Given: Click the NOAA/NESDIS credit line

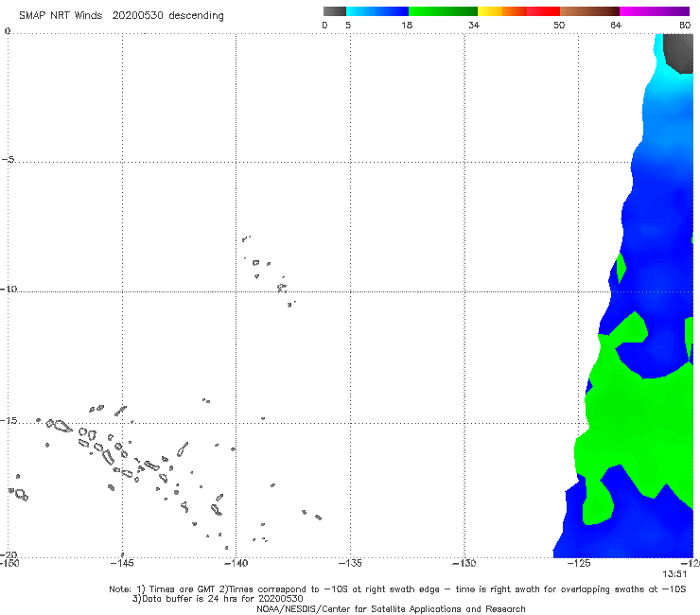Looking at the screenshot, I should coord(391,609).
